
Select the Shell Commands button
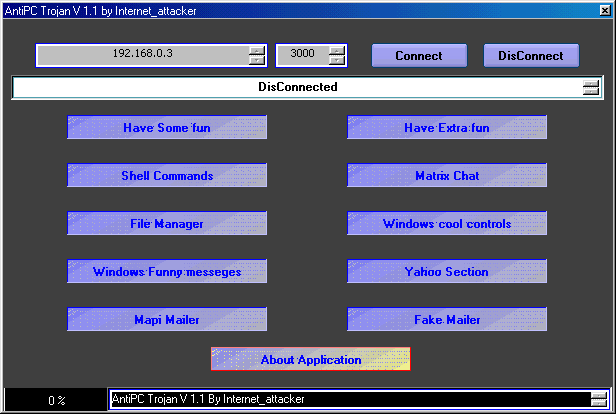[x=167, y=176]
